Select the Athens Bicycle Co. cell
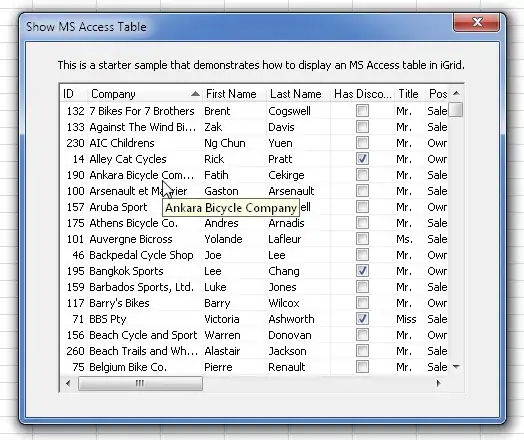 tap(145, 223)
